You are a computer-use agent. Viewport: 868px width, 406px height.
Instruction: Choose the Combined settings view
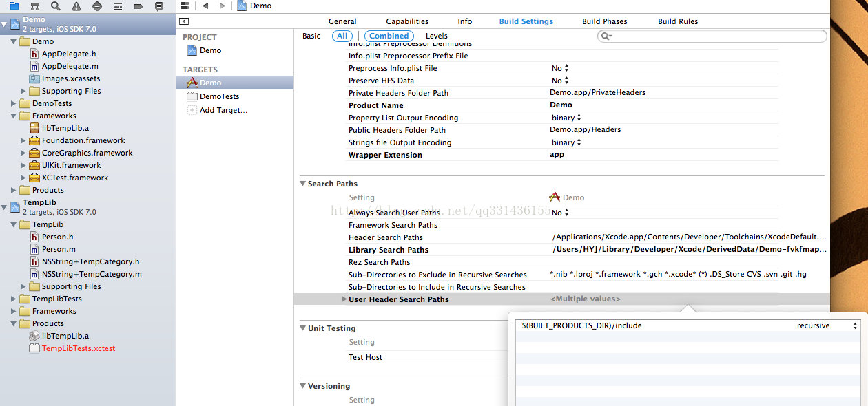[x=389, y=36]
